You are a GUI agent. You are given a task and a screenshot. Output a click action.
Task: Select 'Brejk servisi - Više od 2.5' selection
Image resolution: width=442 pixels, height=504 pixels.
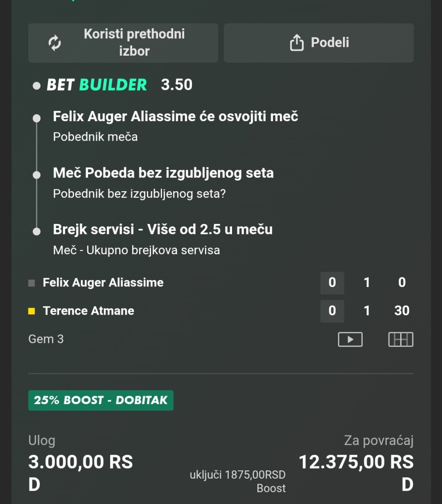[163, 229]
